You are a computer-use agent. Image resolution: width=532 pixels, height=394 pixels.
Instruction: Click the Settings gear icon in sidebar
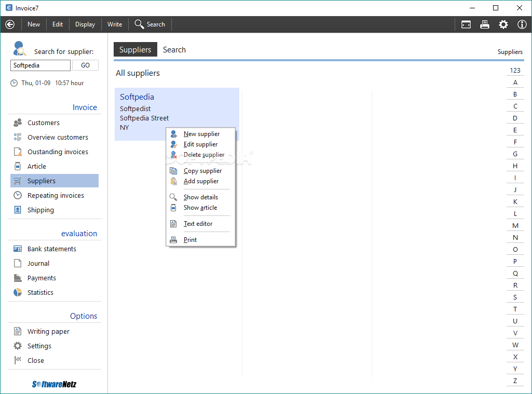pos(18,346)
